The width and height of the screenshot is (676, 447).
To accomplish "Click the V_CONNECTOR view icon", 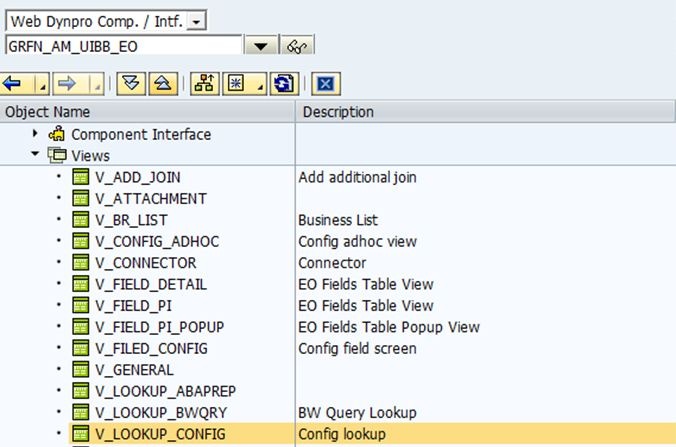I will point(81,262).
